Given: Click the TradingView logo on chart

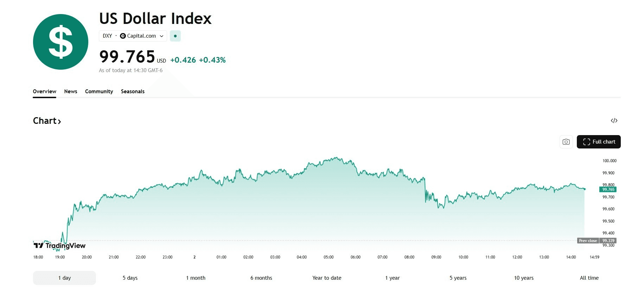Looking at the screenshot, I should [59, 246].
